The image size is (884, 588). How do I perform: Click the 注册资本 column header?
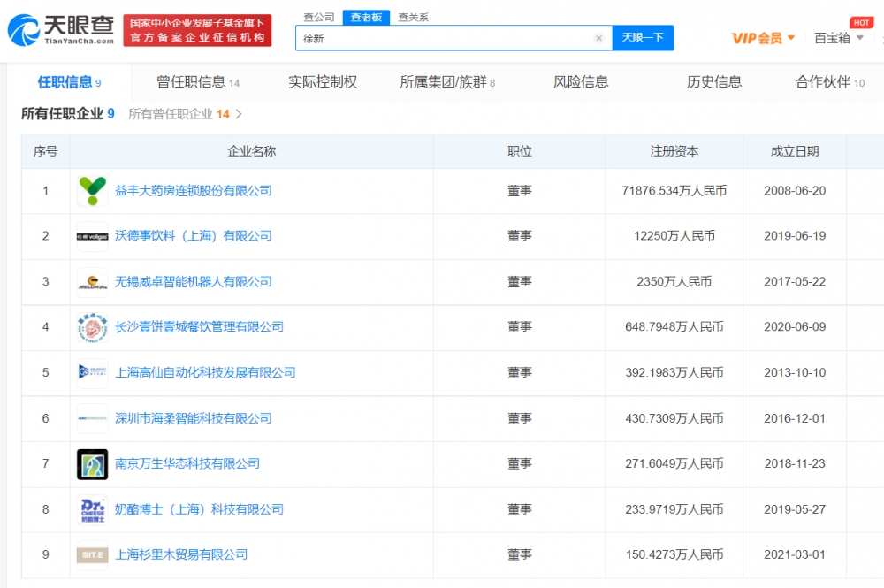click(x=674, y=151)
